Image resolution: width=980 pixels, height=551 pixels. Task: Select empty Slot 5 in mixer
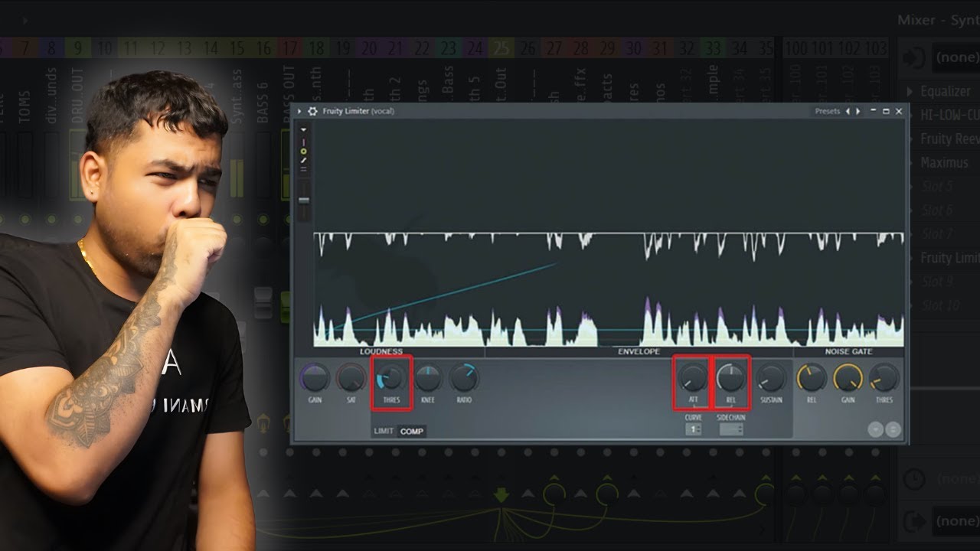tap(937, 186)
